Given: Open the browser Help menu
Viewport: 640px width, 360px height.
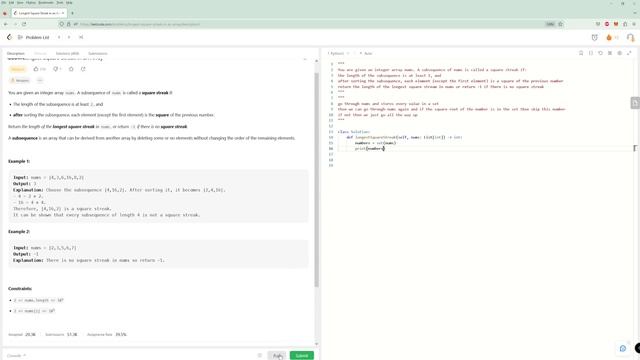Looking at the screenshot, I should (x=69, y=2).
